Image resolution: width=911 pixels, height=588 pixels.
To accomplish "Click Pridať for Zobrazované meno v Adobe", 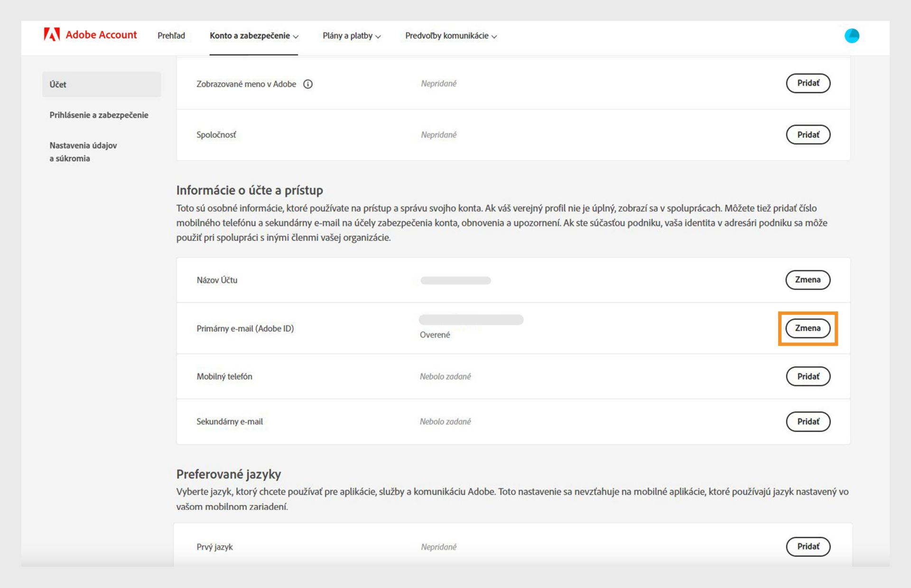I will pyautogui.click(x=808, y=83).
